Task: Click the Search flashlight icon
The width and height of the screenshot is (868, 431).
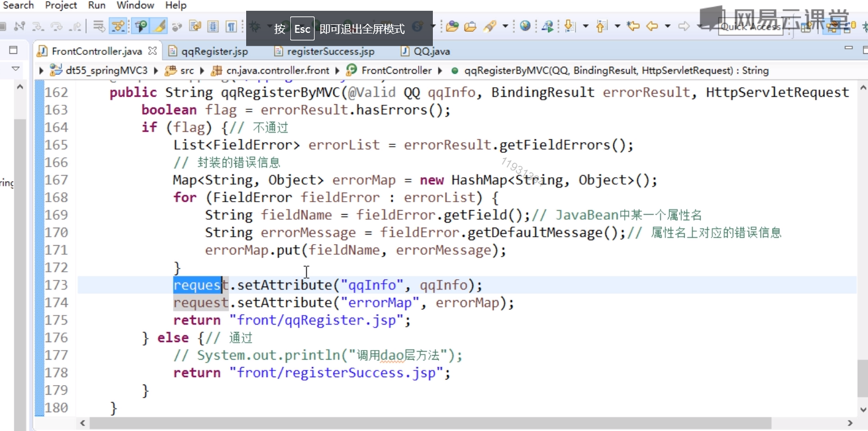Action: pos(490,26)
